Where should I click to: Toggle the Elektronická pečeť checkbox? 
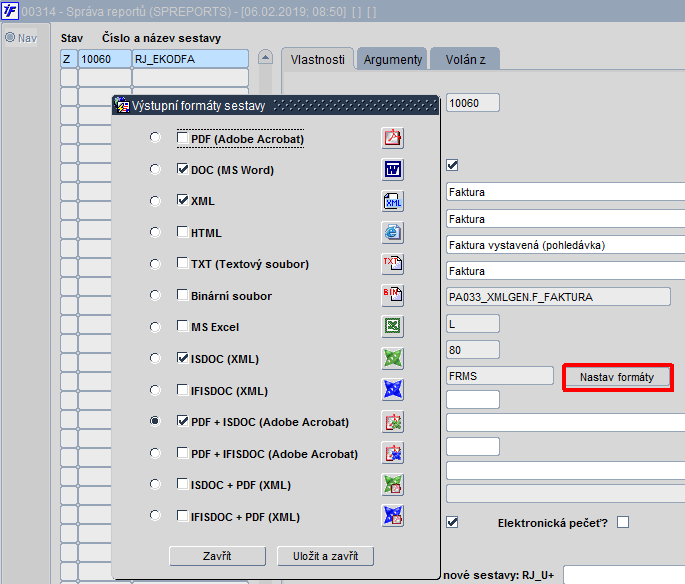623,522
